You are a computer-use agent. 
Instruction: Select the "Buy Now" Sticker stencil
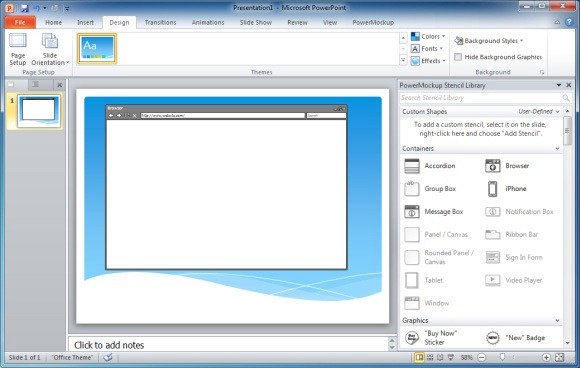(431, 338)
